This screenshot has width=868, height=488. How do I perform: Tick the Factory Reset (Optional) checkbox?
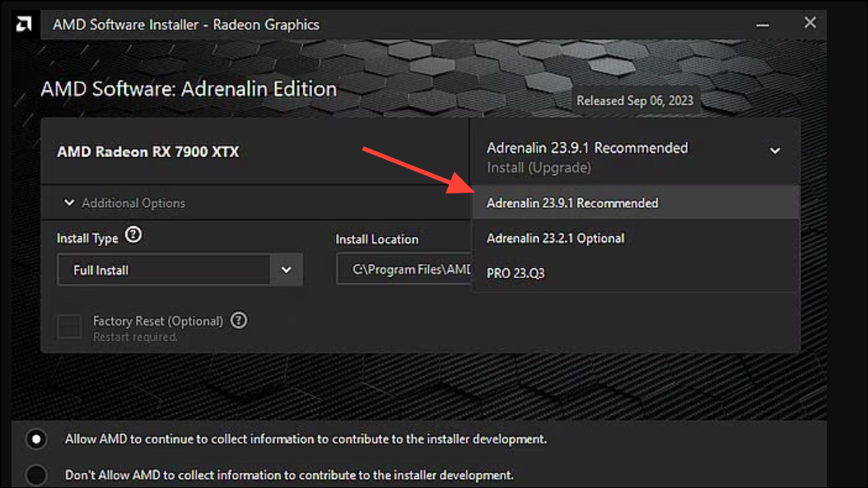[x=69, y=327]
